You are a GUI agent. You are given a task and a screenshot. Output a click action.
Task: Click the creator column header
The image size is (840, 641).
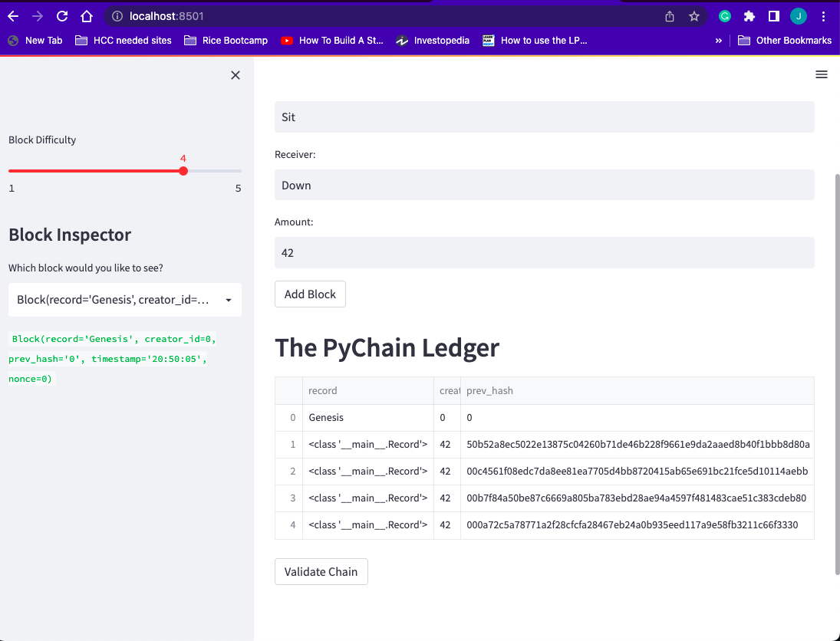(447, 390)
